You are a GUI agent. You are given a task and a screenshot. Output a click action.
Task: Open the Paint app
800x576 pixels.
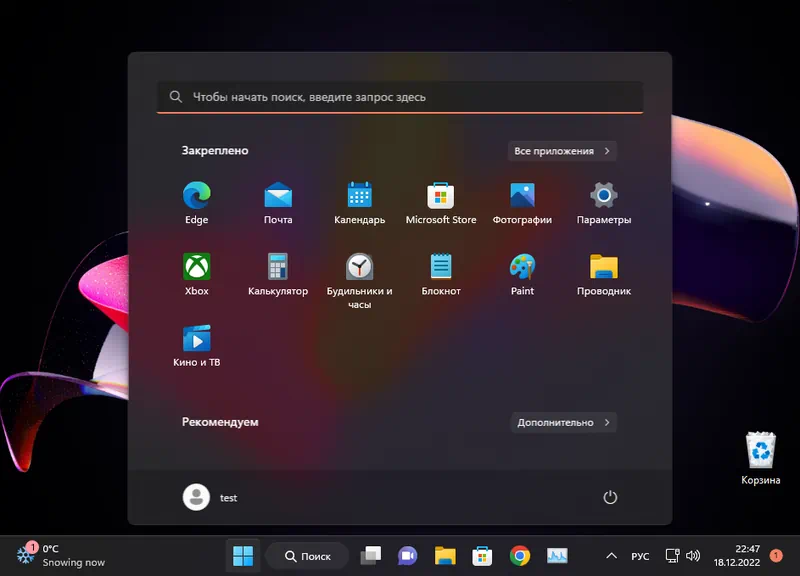coord(522,274)
